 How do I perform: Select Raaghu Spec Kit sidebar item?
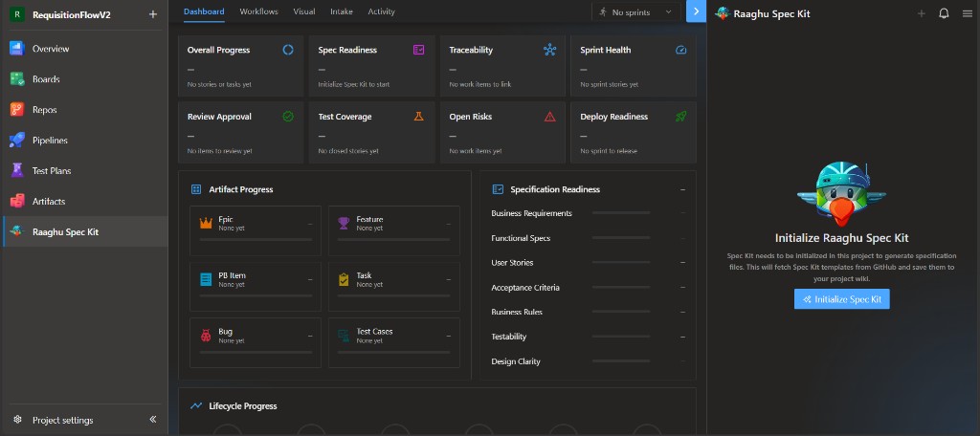point(84,231)
